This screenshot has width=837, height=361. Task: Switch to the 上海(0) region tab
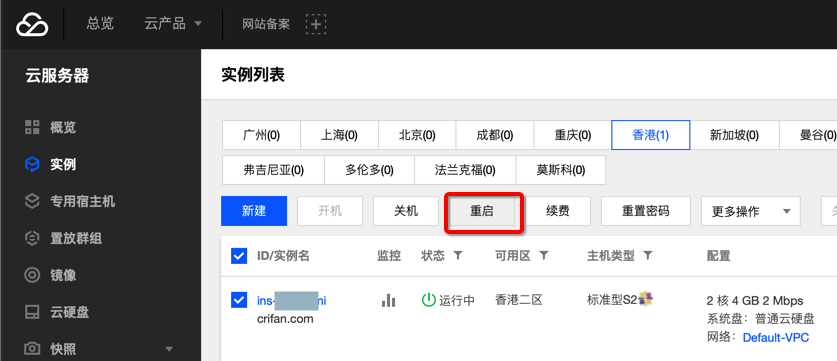click(x=339, y=135)
